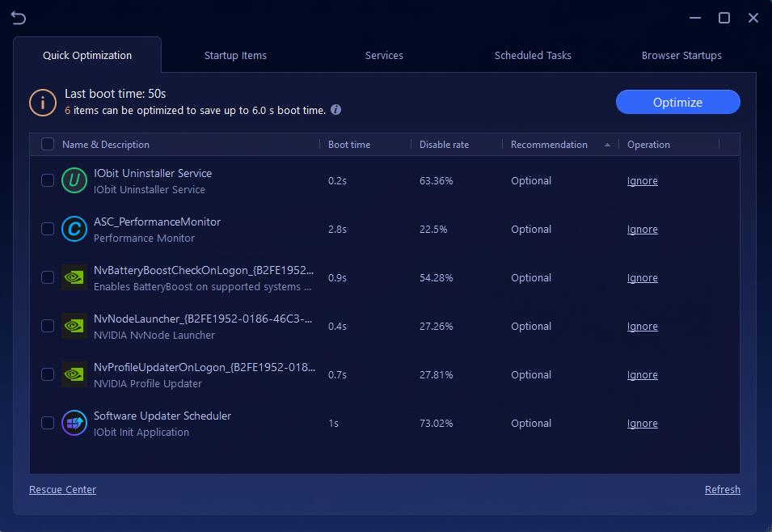Ignore the NvBatteryBoostCheckOnLogon item

click(x=642, y=278)
